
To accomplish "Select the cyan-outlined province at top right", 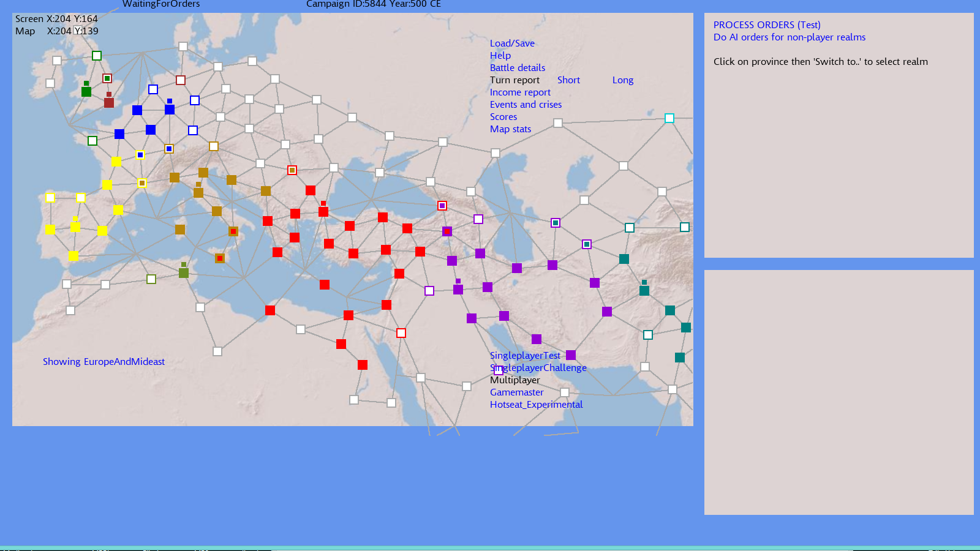I will (669, 118).
